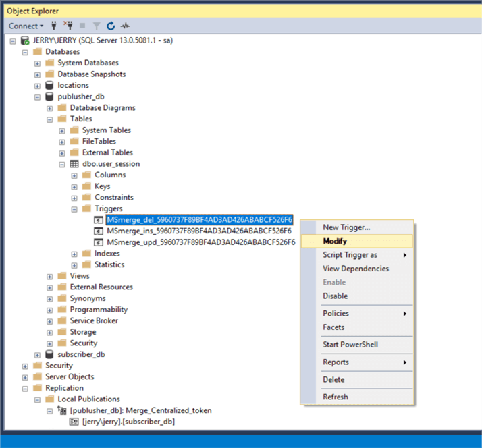Click the locations database icon
The height and width of the screenshot is (448, 482).
[50, 86]
